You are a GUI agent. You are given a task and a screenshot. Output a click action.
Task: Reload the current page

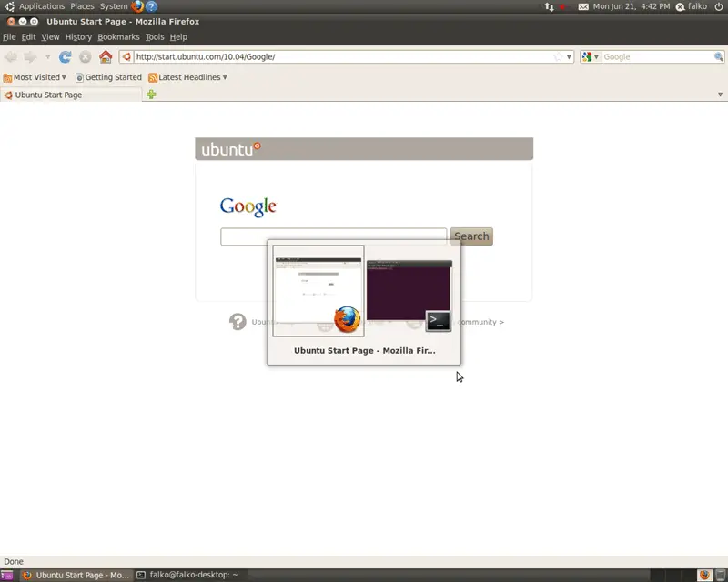[x=65, y=56]
